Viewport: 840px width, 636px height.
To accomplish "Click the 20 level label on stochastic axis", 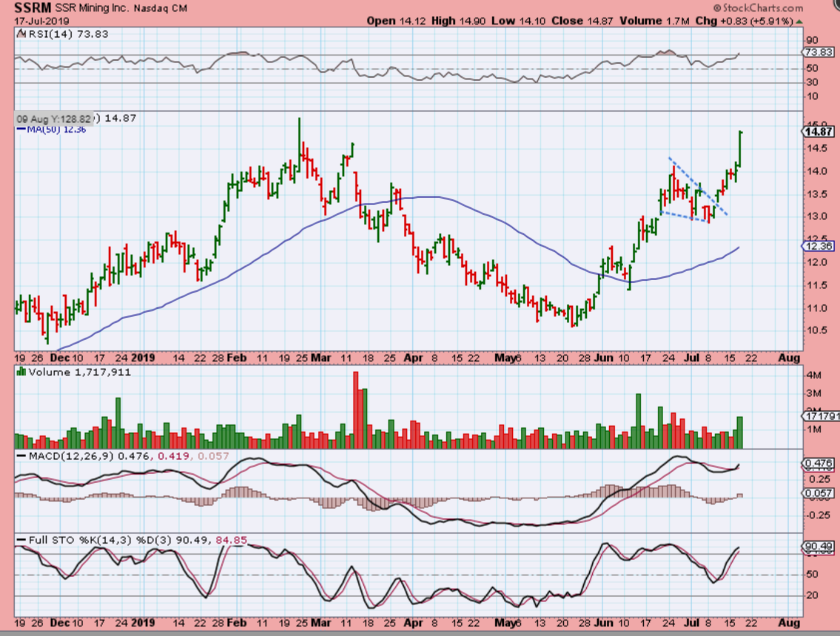I will 812,595.
